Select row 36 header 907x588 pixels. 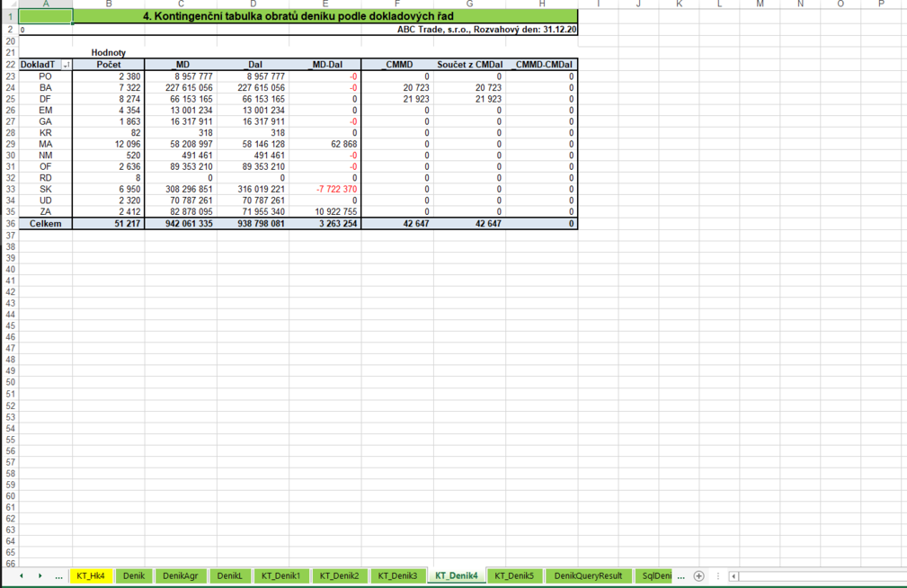click(10, 223)
